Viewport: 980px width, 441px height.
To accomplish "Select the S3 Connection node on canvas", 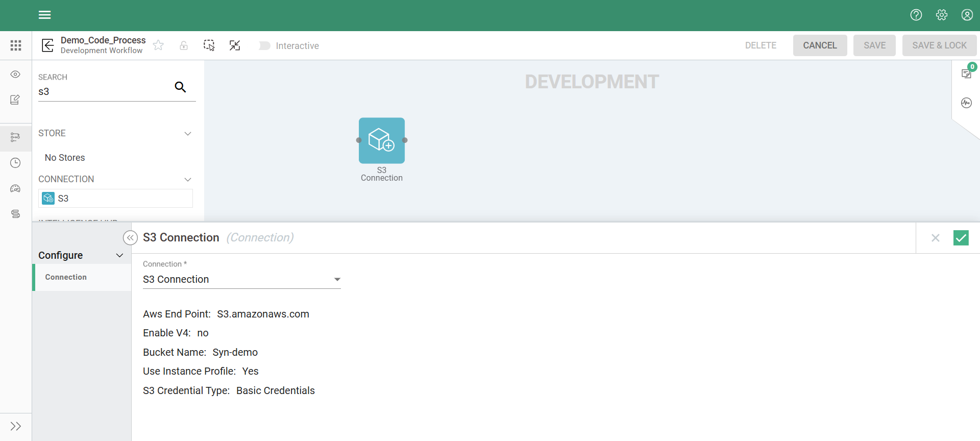I will point(382,141).
